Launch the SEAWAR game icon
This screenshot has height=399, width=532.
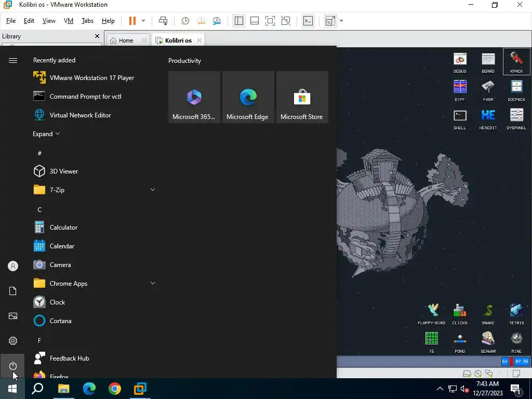pos(488,342)
